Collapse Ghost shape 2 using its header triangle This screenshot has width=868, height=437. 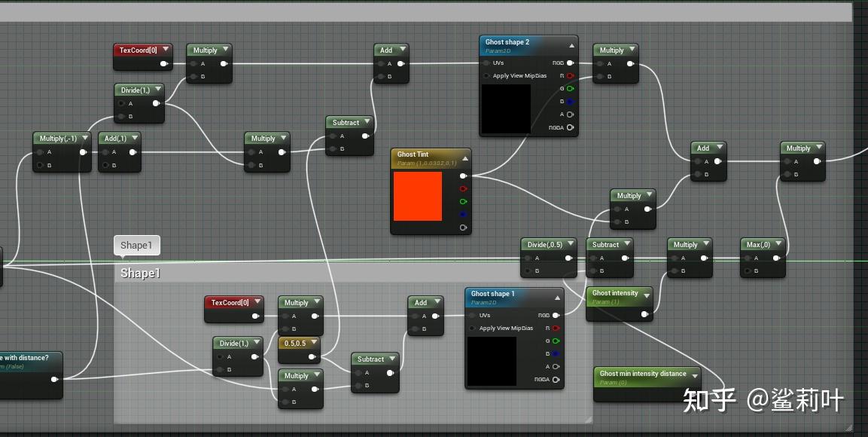(571, 44)
